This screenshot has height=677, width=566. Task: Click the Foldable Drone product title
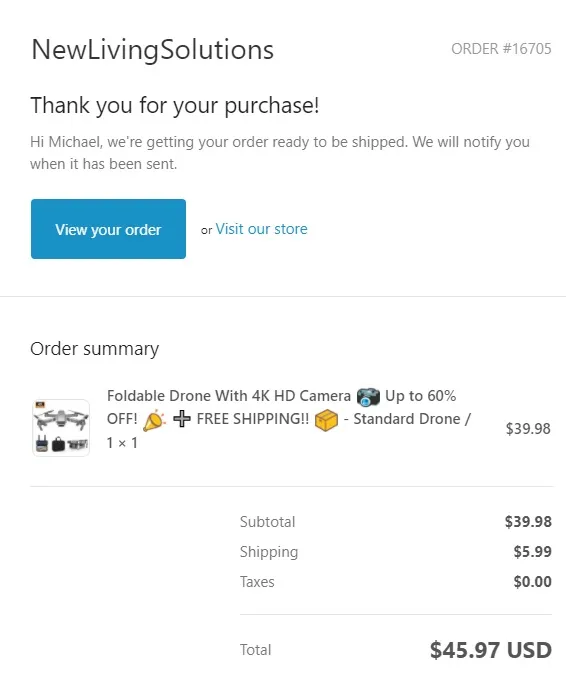pyautogui.click(x=229, y=396)
